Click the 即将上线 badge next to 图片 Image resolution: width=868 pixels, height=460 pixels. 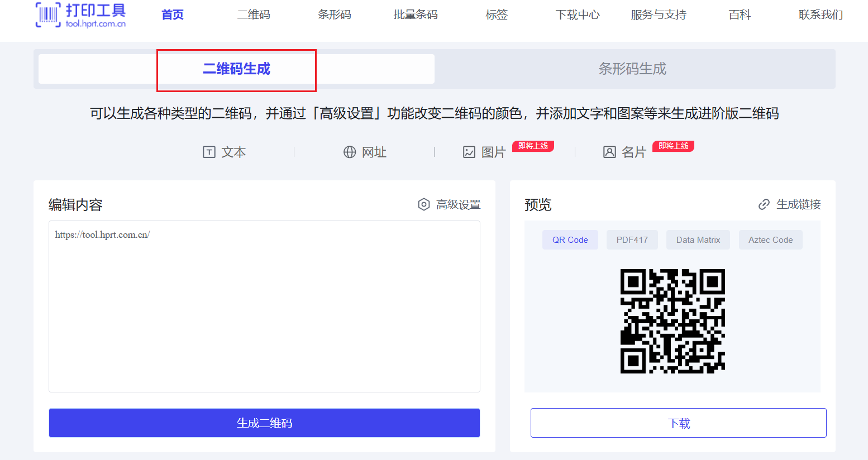coord(533,146)
